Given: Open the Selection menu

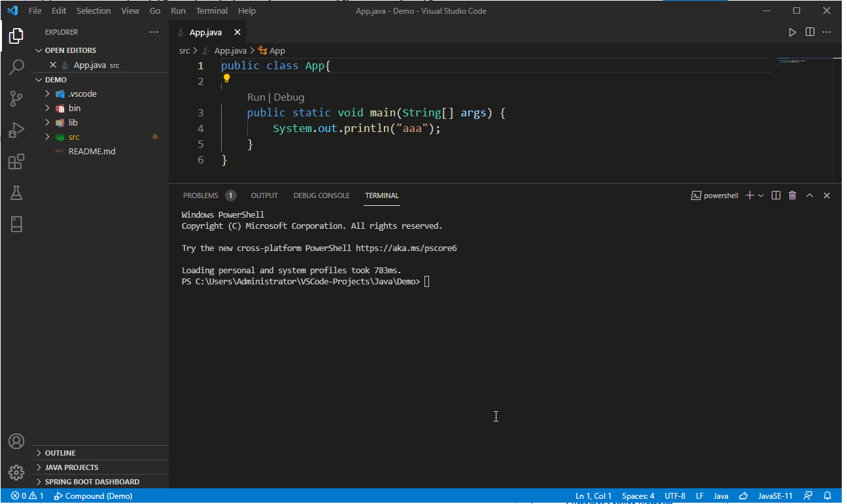Looking at the screenshot, I should click(x=94, y=11).
